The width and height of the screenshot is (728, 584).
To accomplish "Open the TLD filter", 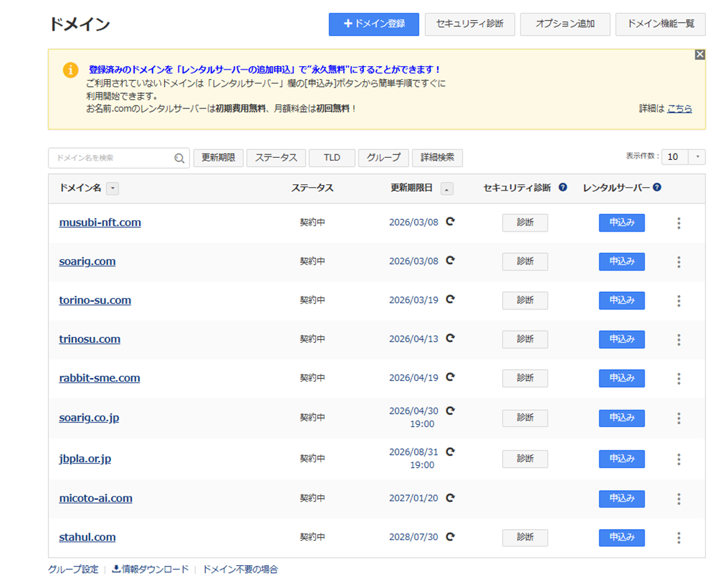I will pyautogui.click(x=332, y=158).
